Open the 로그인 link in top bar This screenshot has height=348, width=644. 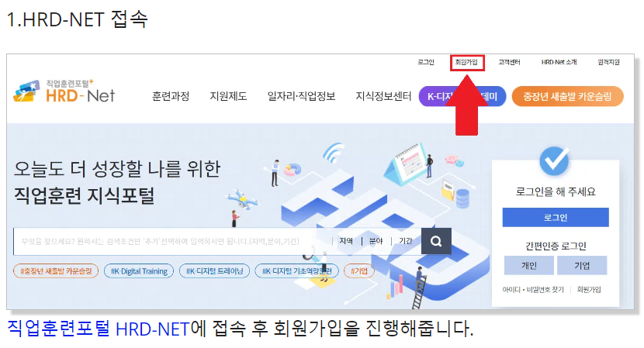click(426, 62)
